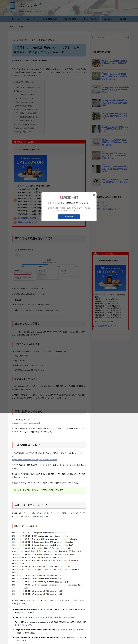Open the OnePlus Nord 5 review article
The height and width of the screenshot is (644, 138).
pyautogui.click(x=115, y=129)
